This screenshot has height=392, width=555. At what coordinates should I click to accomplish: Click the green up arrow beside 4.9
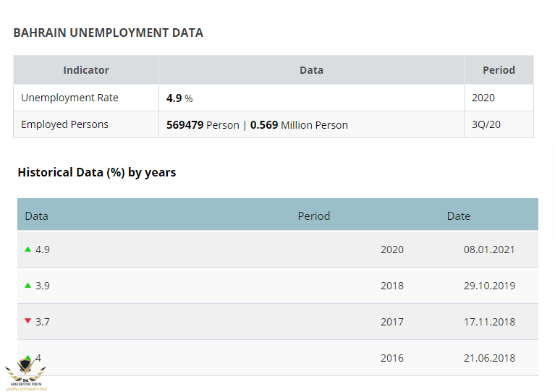coord(28,250)
